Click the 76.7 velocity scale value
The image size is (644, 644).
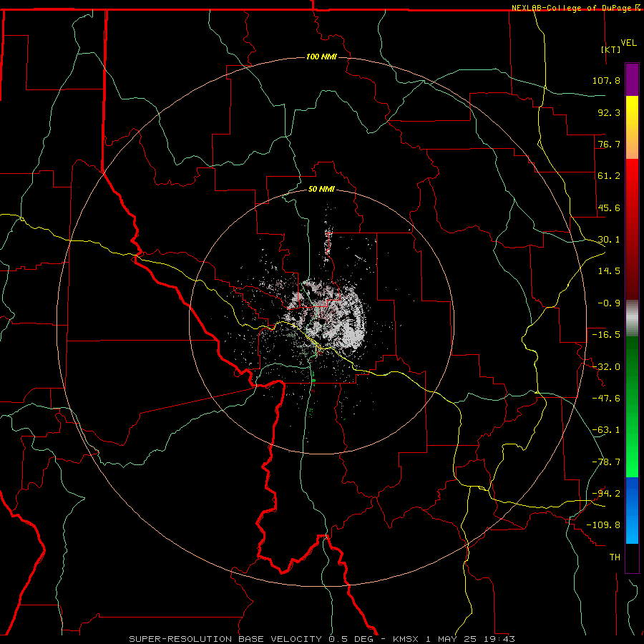609,144
